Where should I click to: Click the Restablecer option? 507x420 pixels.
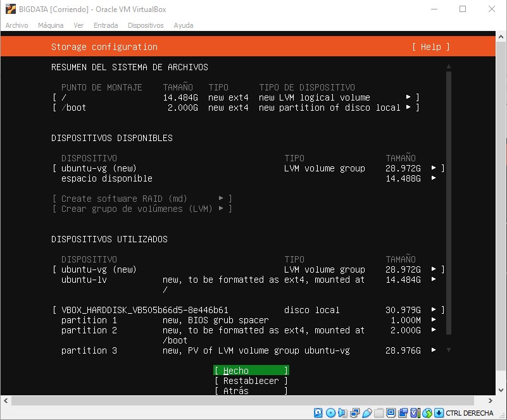251,380
